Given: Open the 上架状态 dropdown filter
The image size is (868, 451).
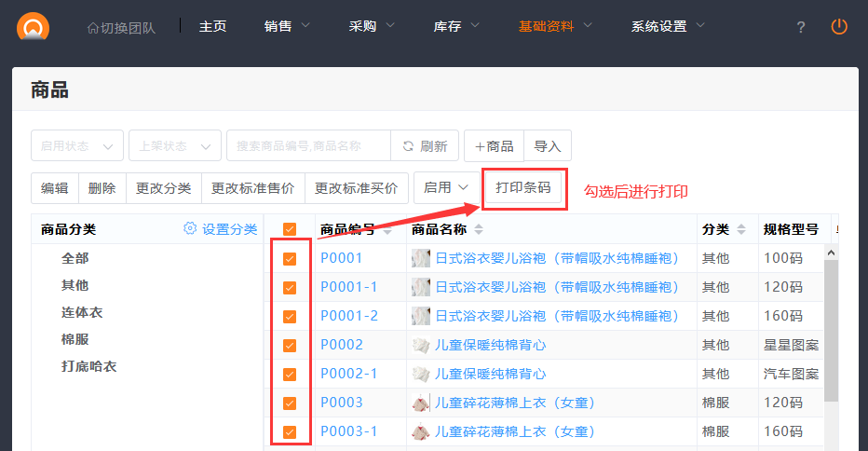Looking at the screenshot, I should point(175,146).
